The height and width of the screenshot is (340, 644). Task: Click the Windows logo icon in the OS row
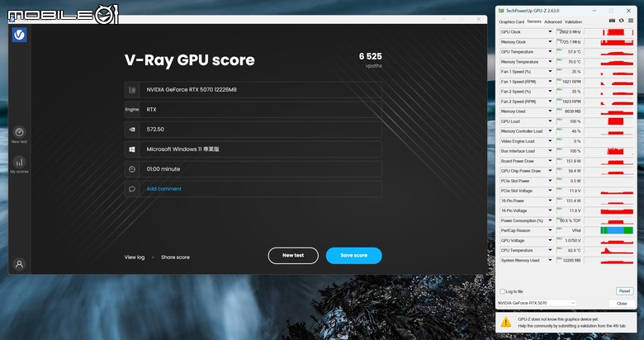tap(132, 149)
